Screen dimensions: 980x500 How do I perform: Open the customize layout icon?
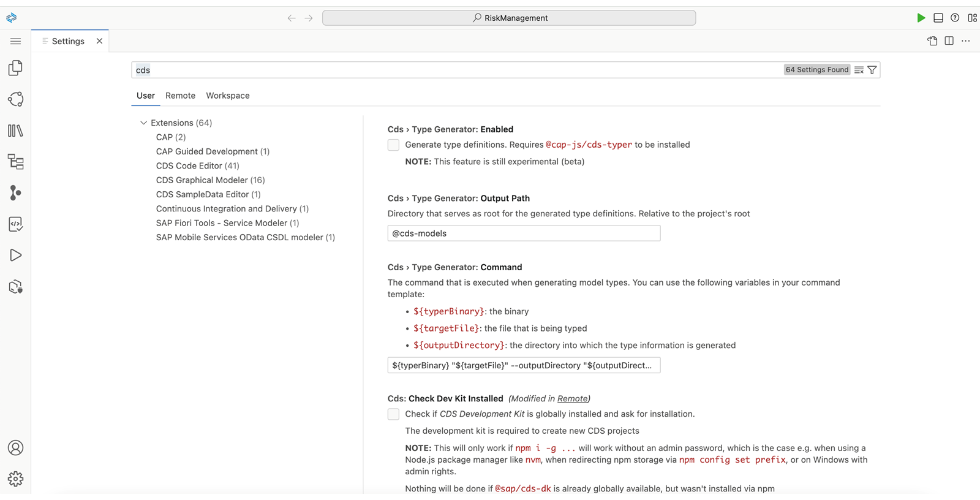click(972, 18)
